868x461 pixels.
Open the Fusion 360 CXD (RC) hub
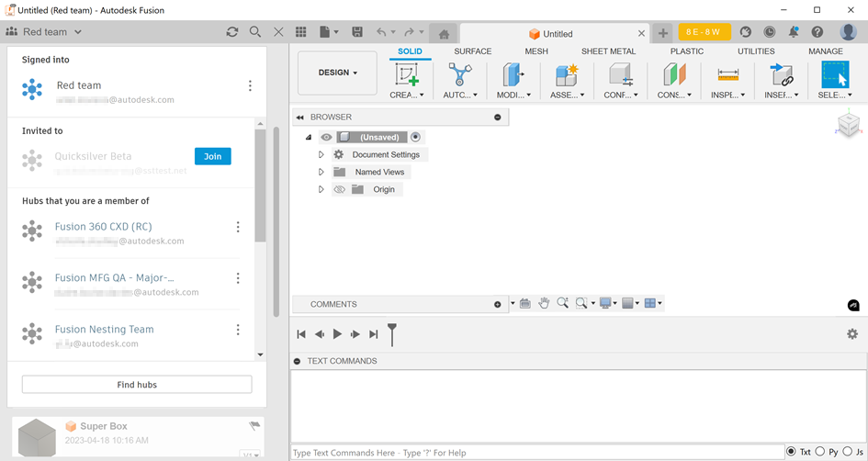point(103,226)
